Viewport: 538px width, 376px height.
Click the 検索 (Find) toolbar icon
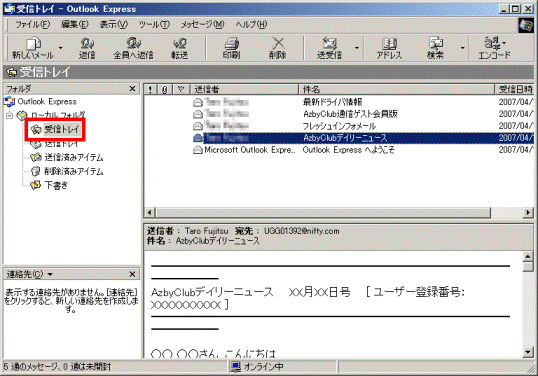435,48
